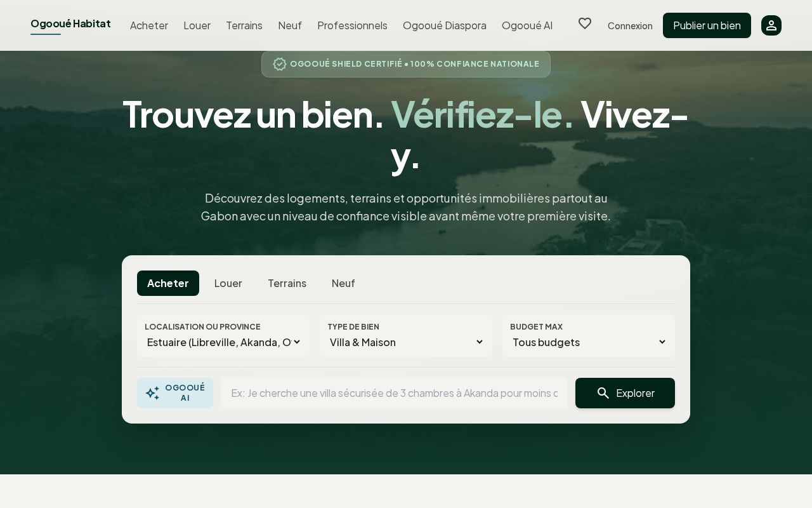Switch to the Terrains search tab
This screenshot has height=508, width=812.
point(287,283)
